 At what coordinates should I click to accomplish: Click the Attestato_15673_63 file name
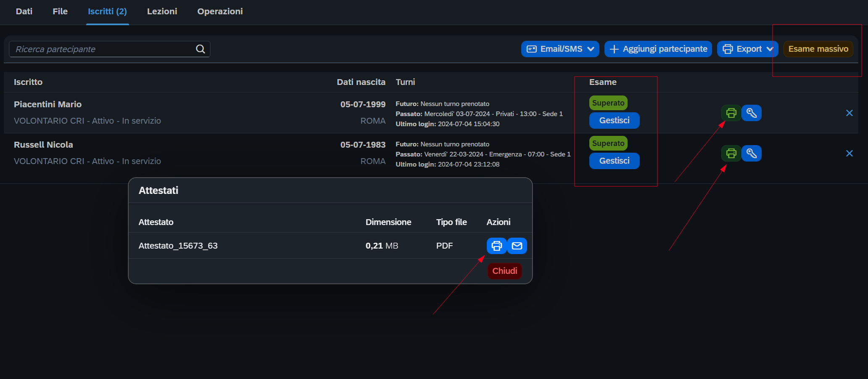[178, 246]
